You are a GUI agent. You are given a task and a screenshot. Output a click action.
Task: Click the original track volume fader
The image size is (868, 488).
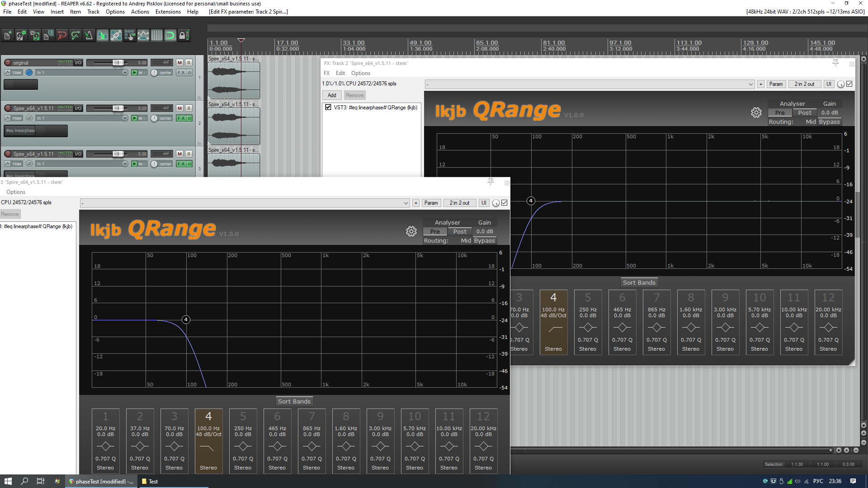(118, 63)
